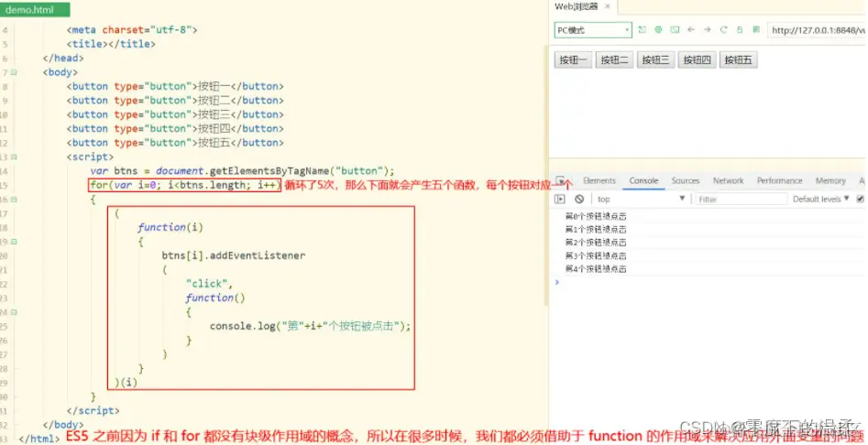This screenshot has height=445, width=868.
Task: Click the )(i) invocation line
Action: click(x=126, y=382)
